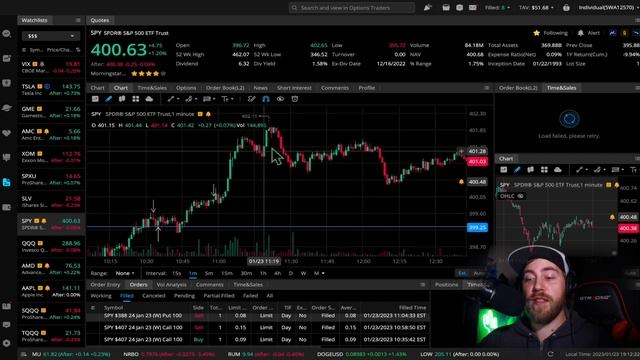The image size is (640, 360).
Task: Open the link shapes tool dropdown
Action: tap(191, 99)
